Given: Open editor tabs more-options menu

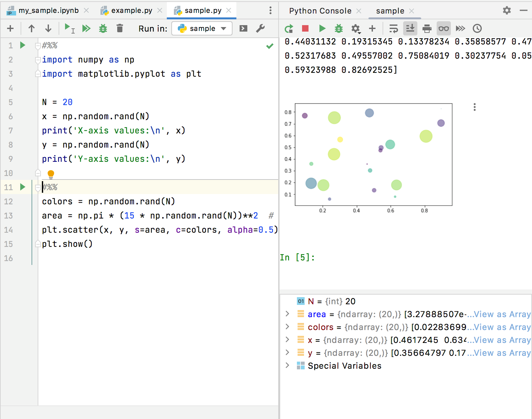Looking at the screenshot, I should (x=271, y=10).
